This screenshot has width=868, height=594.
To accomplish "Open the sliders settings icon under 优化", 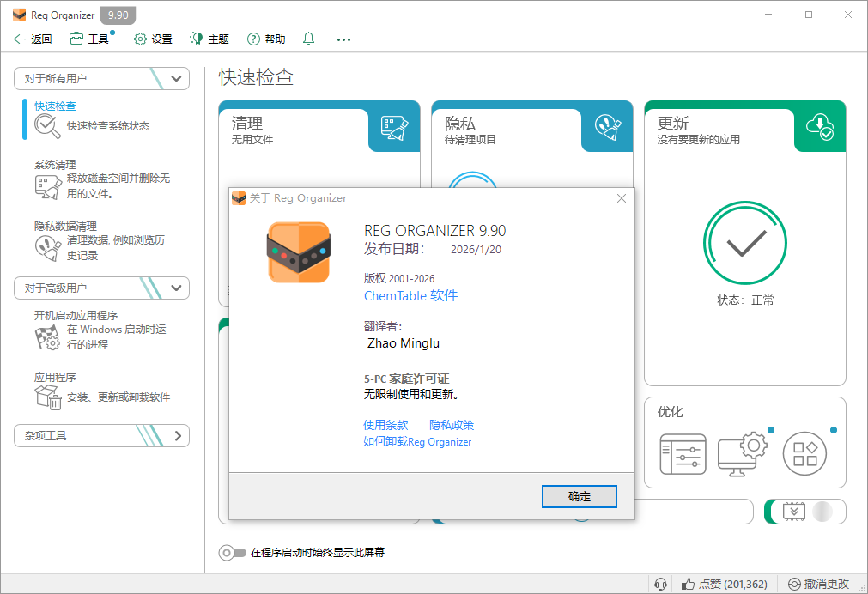I will (x=683, y=454).
